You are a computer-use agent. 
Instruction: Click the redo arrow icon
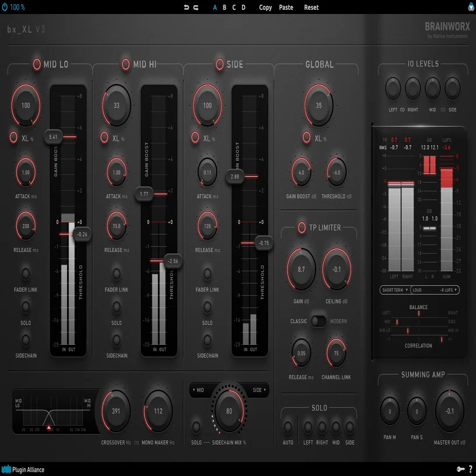tap(196, 7)
